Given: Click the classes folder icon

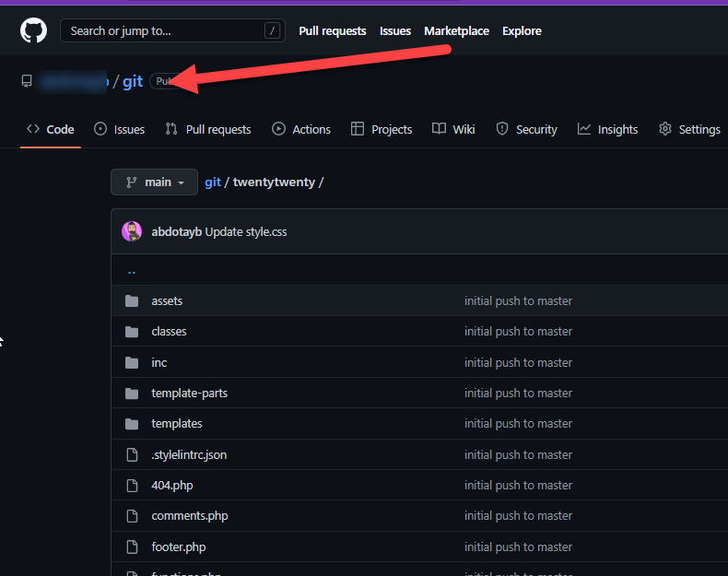Looking at the screenshot, I should (132, 332).
